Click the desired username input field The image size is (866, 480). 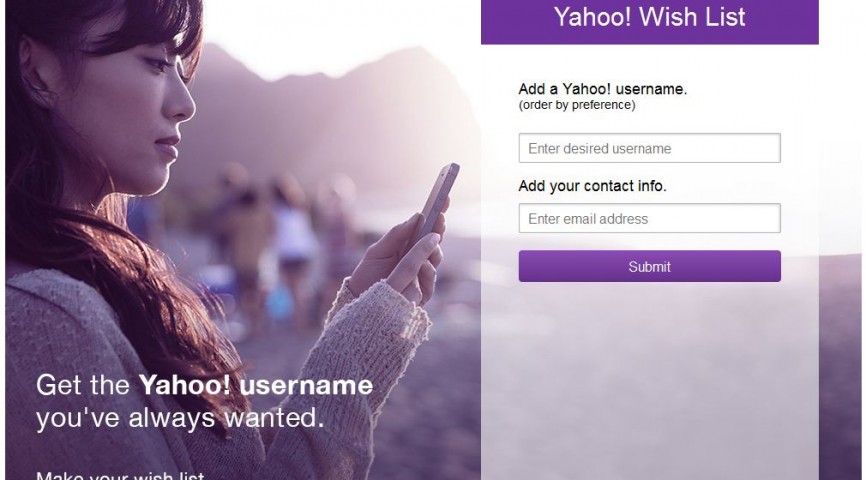[x=650, y=148]
